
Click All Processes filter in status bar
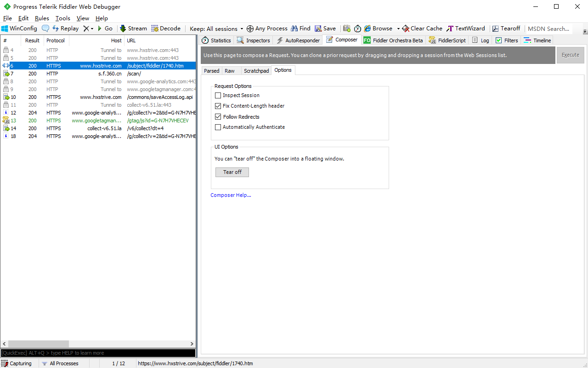[60, 363]
